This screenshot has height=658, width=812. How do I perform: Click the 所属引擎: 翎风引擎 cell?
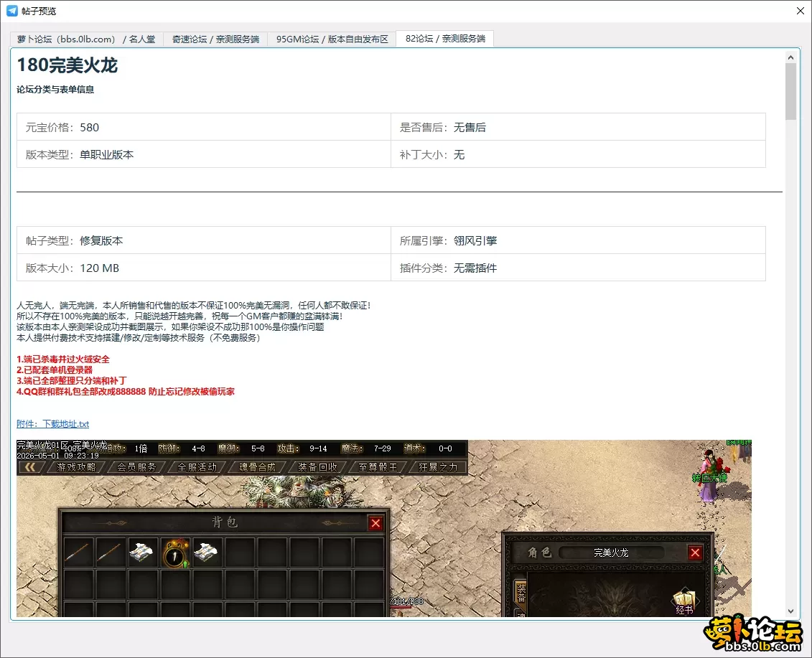coord(579,240)
